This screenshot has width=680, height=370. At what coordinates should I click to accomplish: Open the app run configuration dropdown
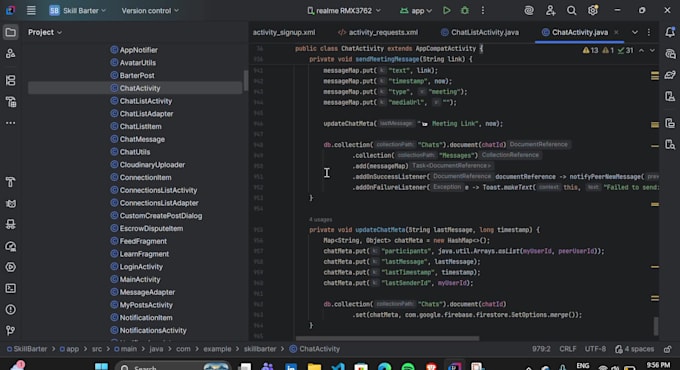(415, 10)
